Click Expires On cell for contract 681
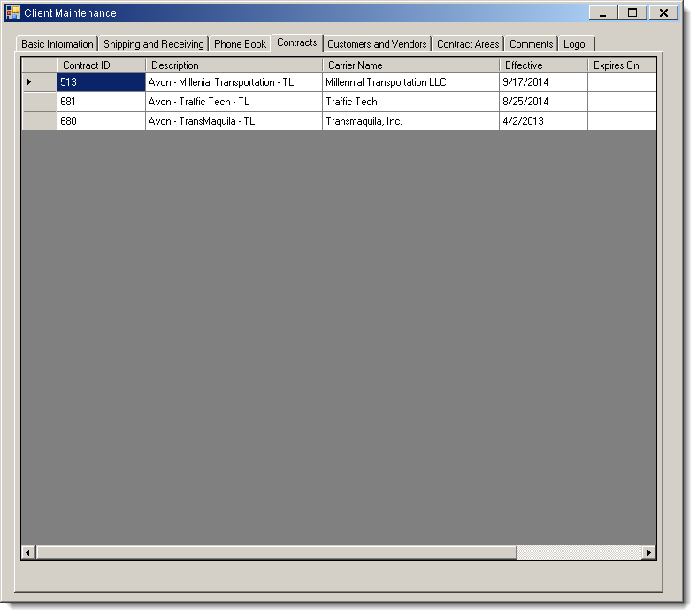This screenshot has height=616, width=697. click(622, 102)
